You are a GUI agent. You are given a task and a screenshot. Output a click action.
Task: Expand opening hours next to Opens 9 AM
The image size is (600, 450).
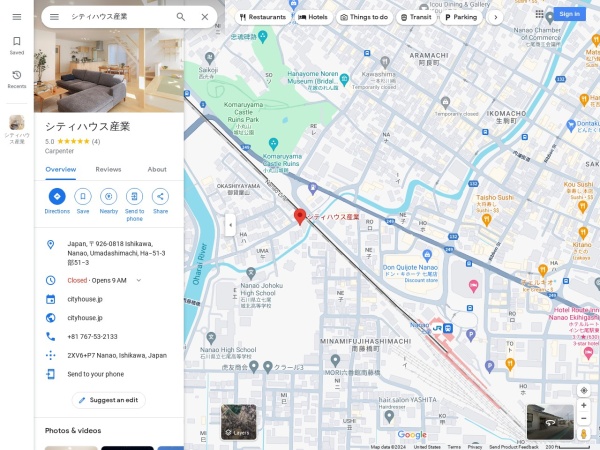pos(139,280)
